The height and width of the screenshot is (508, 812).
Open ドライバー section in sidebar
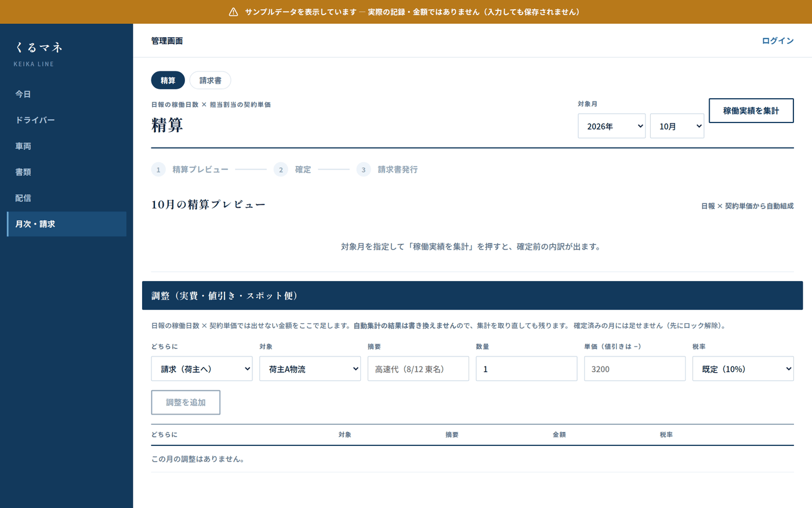67,120
